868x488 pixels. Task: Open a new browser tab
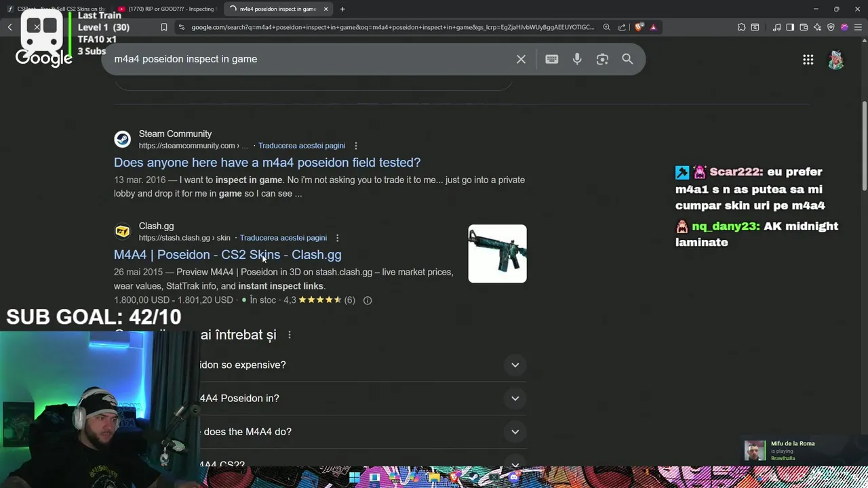342,9
